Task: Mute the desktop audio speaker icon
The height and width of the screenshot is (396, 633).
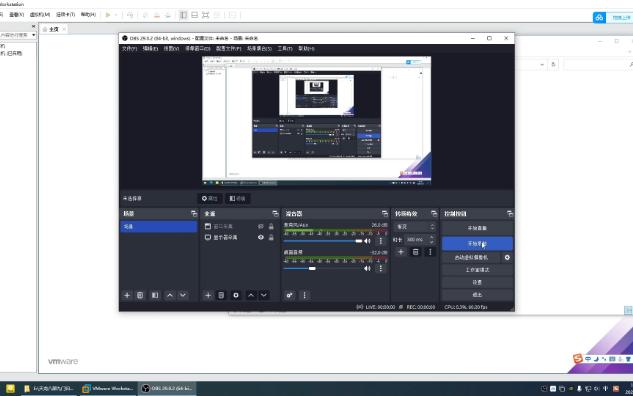Action: tap(367, 268)
